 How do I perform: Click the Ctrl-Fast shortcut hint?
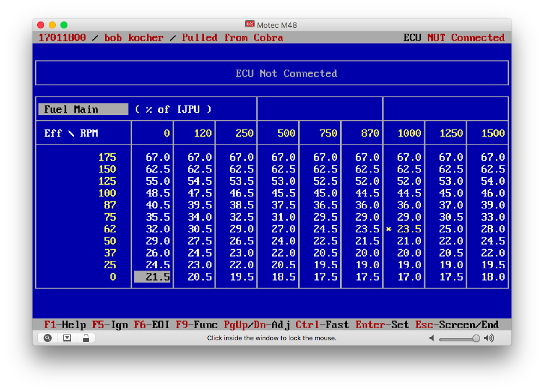point(322,325)
